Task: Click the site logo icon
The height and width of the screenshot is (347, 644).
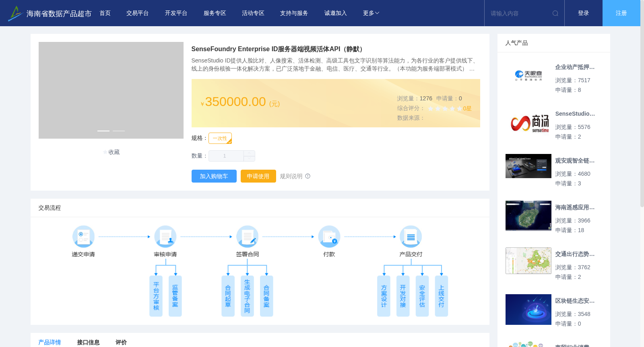Action: pyautogui.click(x=15, y=13)
